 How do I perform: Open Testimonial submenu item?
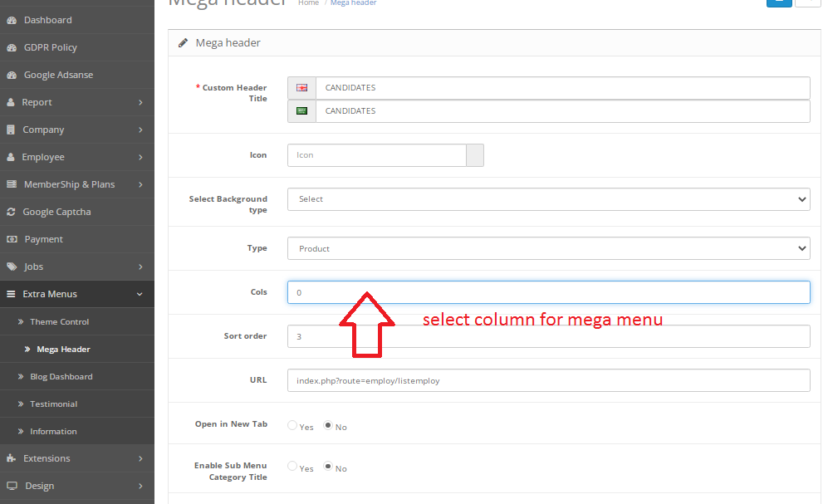(x=53, y=404)
